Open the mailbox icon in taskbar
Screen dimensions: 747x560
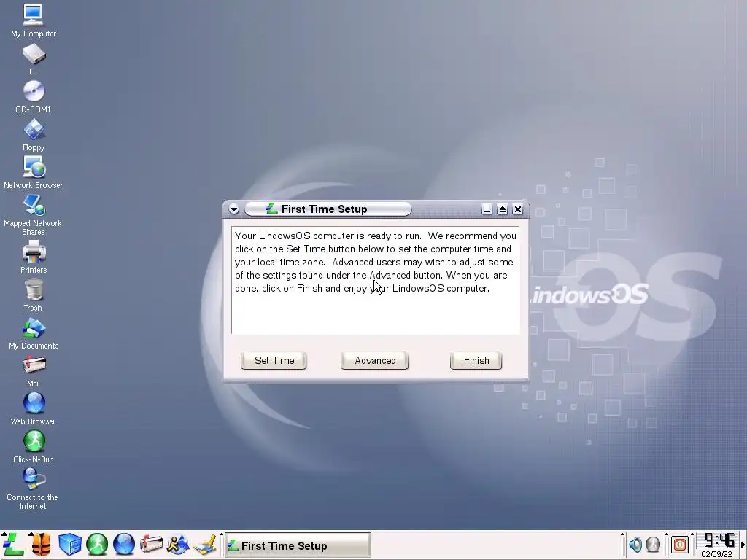[151, 544]
